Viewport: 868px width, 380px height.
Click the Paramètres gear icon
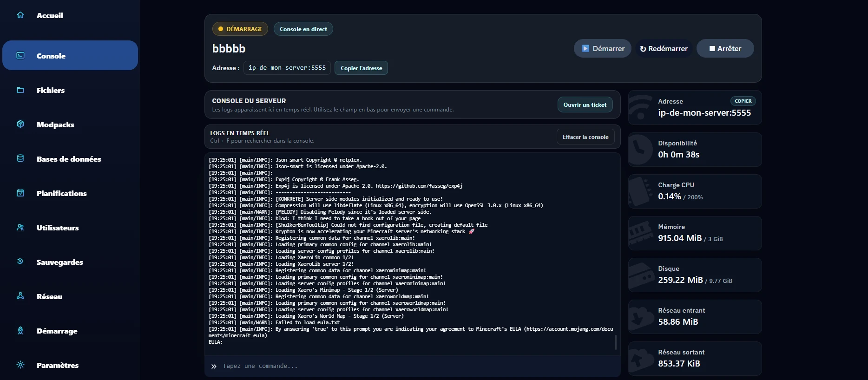click(x=20, y=365)
